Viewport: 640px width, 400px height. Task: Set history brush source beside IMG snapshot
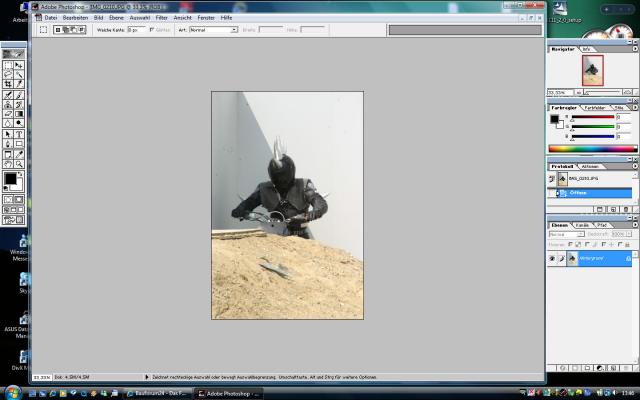(x=552, y=178)
